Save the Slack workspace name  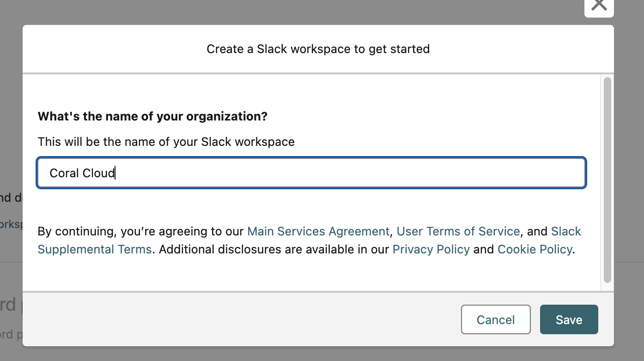point(569,319)
